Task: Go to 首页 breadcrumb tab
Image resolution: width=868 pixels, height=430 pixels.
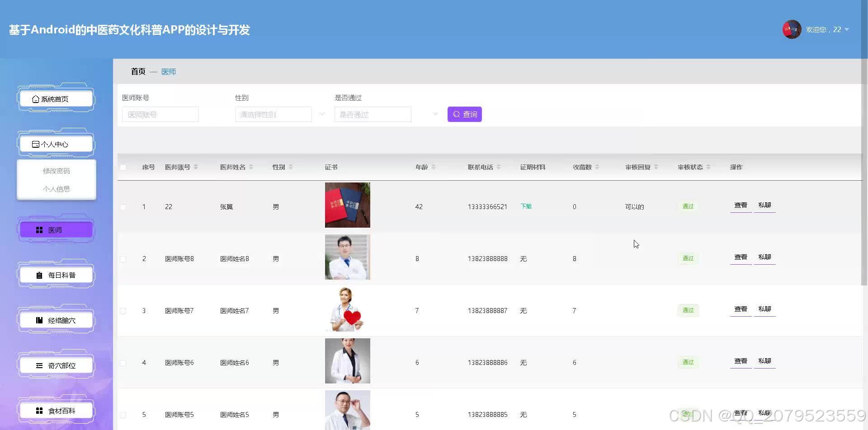Action: [x=137, y=71]
